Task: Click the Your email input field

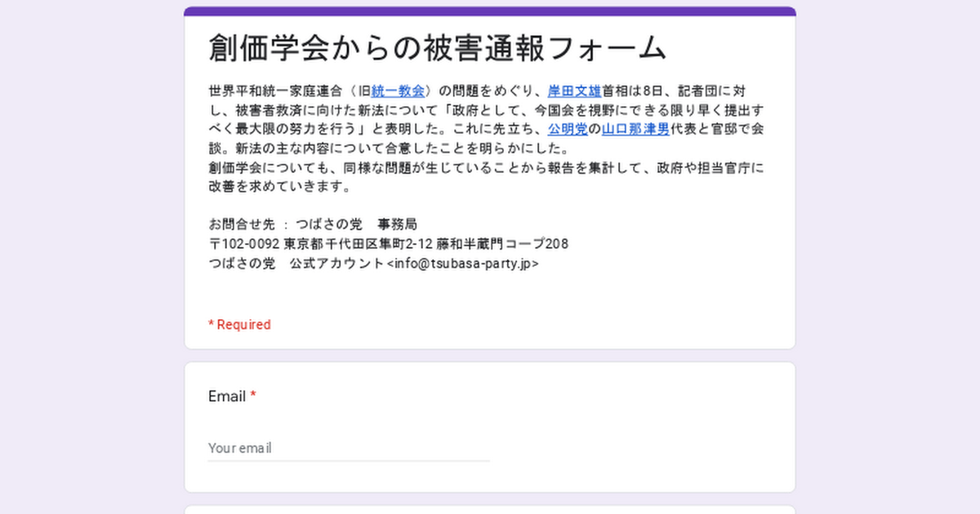Action: [x=349, y=448]
